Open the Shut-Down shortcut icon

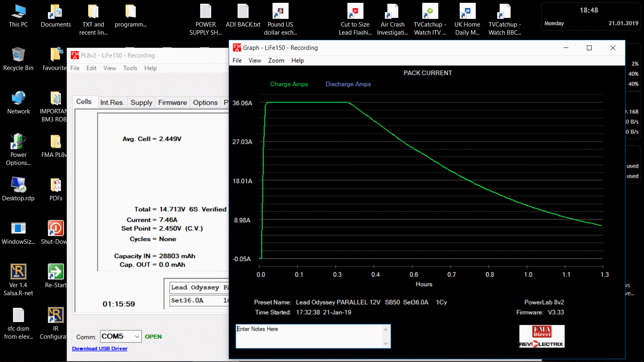[x=56, y=229]
